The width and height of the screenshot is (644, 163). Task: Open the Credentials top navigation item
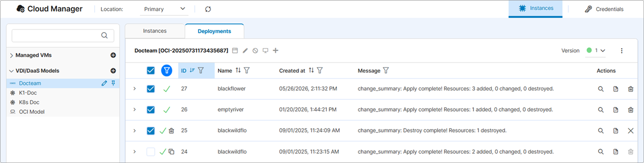(x=604, y=9)
